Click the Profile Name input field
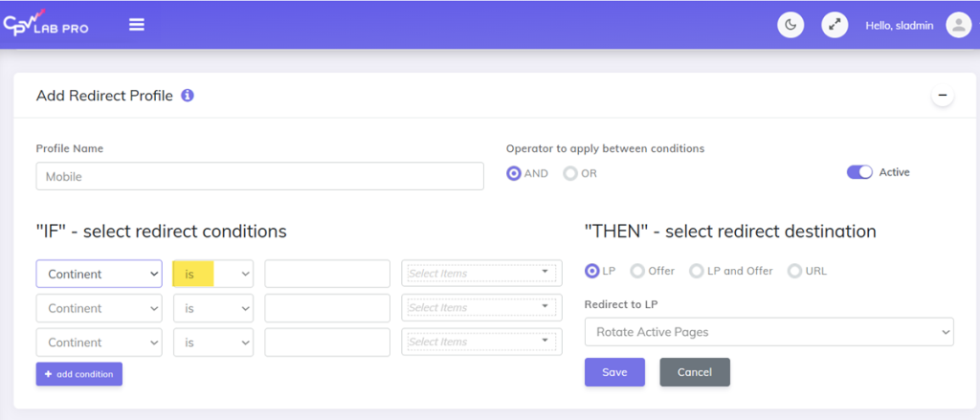 (260, 176)
